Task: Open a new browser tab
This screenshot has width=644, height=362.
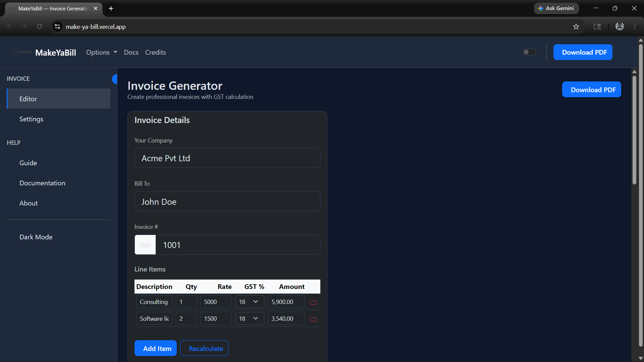Action: [111, 8]
